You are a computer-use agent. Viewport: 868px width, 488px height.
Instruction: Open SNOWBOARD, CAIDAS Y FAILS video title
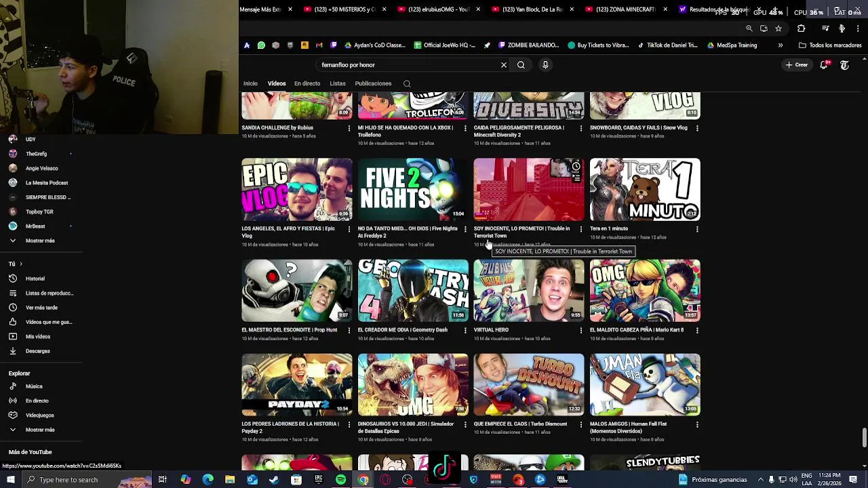coord(639,127)
